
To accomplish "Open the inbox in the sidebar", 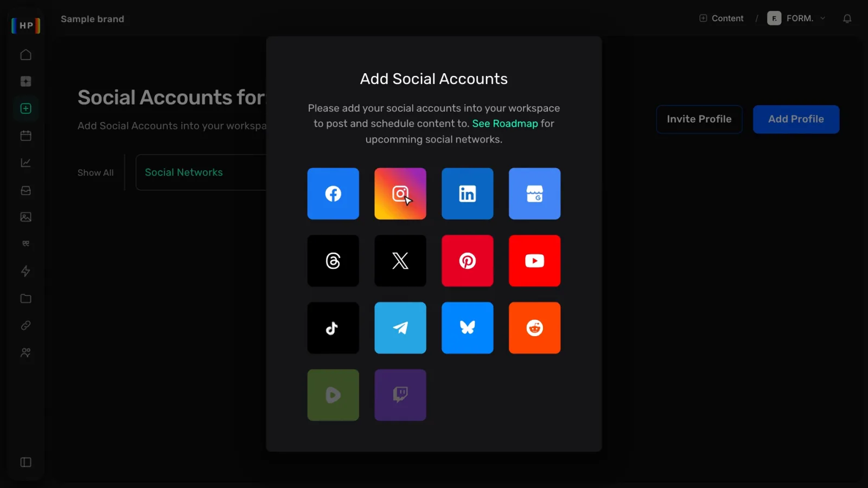I will 25,190.
